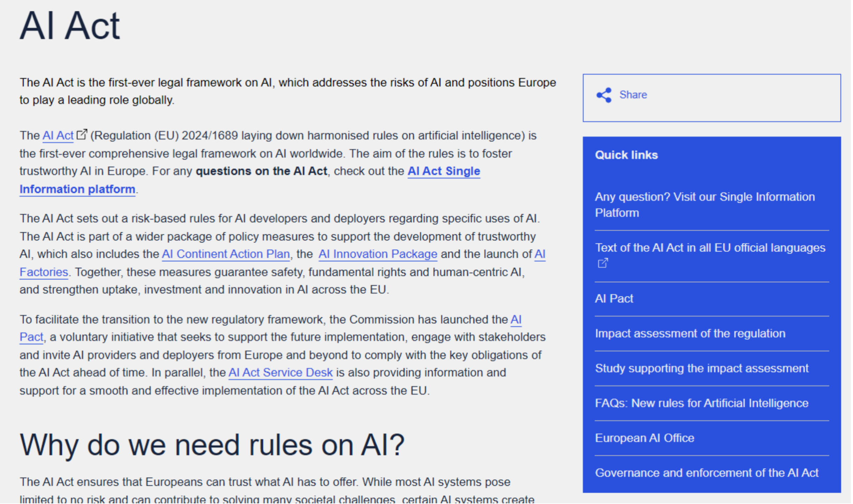Open Governance and enforcement of AI Act
The width and height of the screenshot is (853, 504).
[x=706, y=473]
